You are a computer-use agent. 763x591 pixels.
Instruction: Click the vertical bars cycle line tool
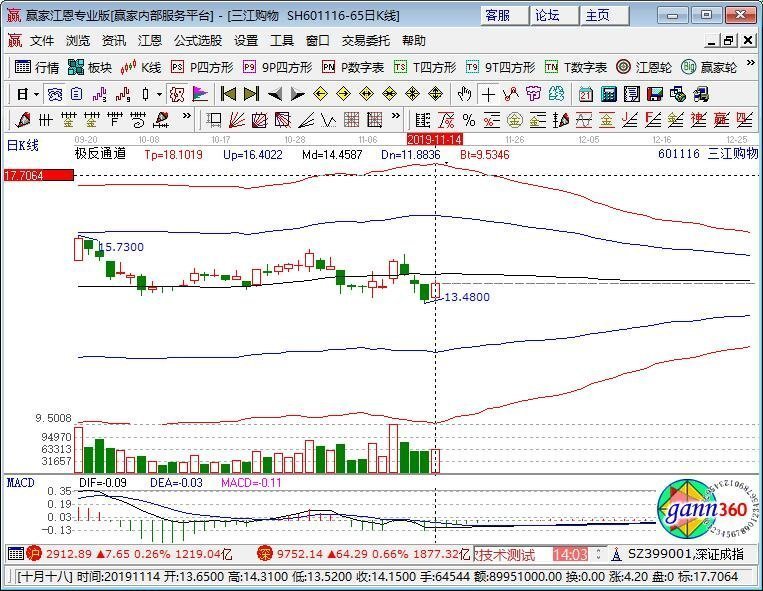point(45,119)
